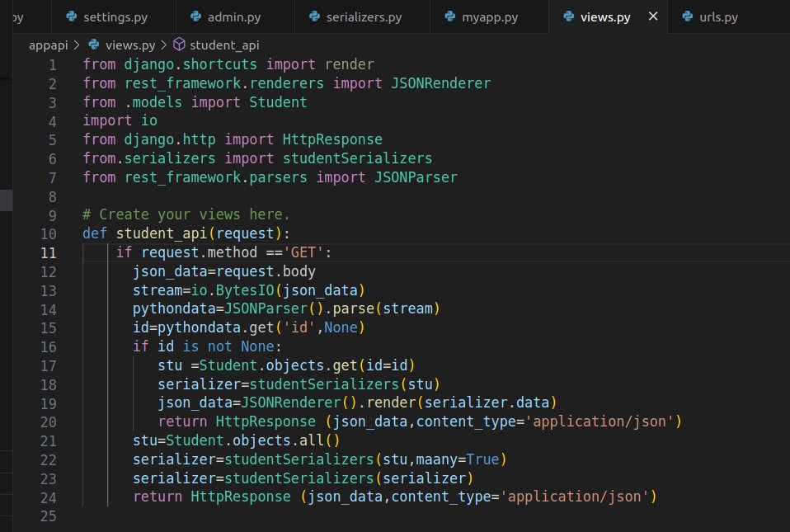Click line number 11 in the gutter
The width and height of the screenshot is (790, 532).
pyautogui.click(x=48, y=252)
